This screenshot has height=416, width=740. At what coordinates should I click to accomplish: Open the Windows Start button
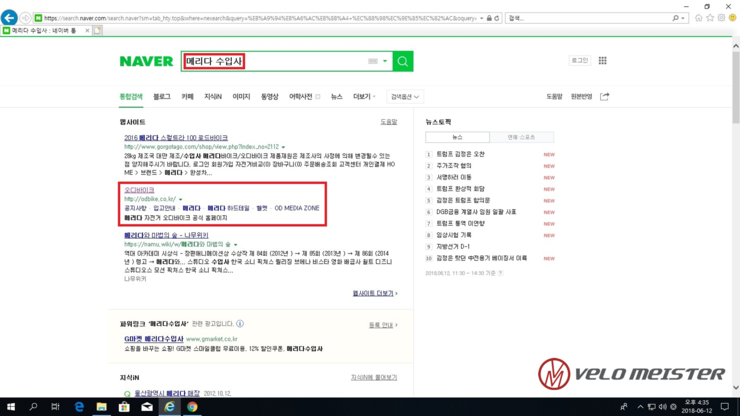point(10,407)
